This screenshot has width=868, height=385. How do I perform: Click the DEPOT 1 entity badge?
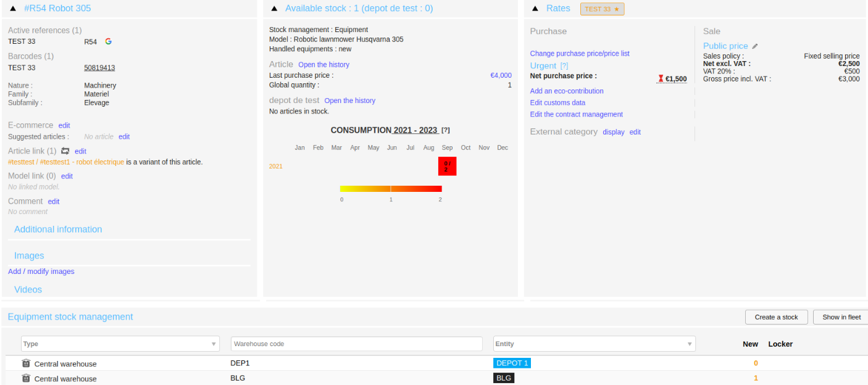coord(512,363)
